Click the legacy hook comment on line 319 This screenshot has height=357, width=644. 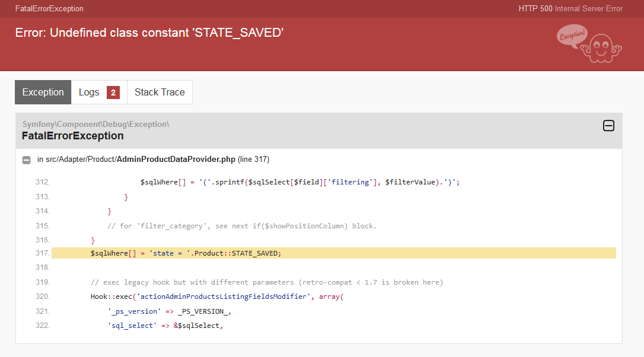pyautogui.click(x=267, y=282)
